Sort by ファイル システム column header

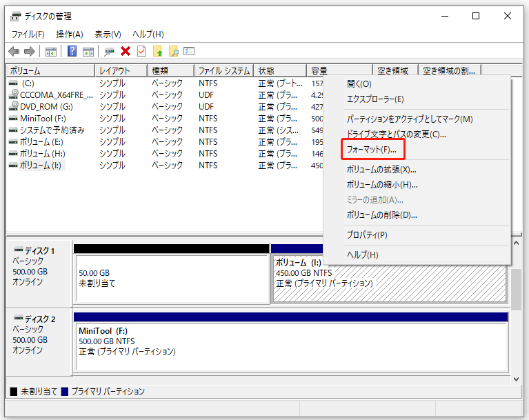[224, 71]
